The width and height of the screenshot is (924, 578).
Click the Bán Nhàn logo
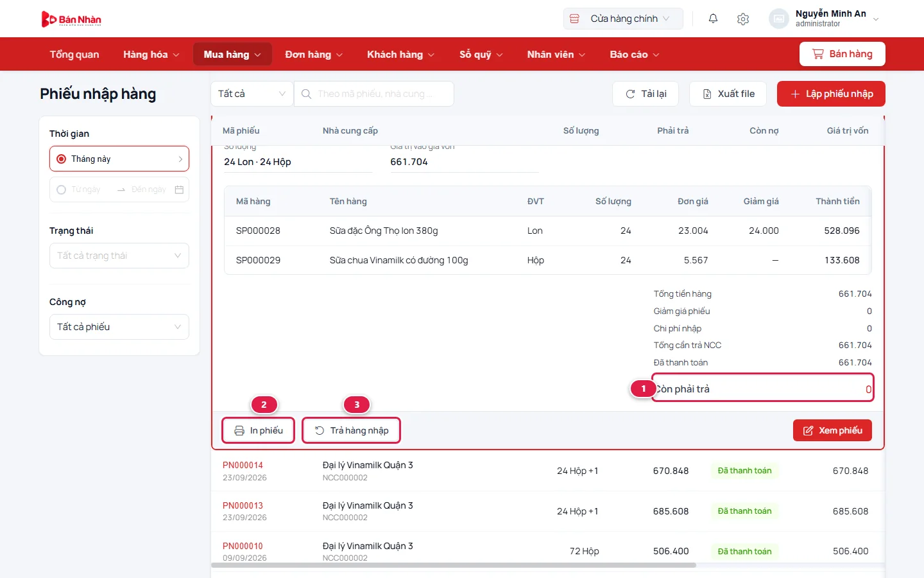click(71, 19)
